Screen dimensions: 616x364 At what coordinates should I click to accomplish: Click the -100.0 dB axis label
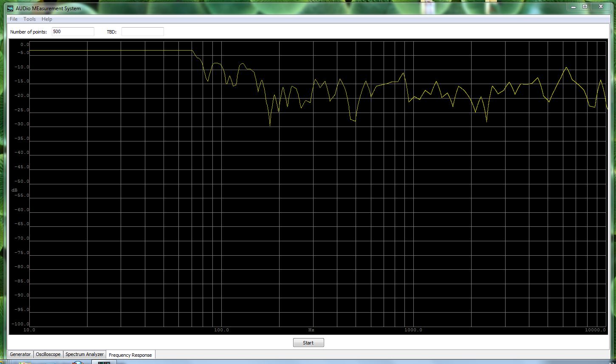(x=20, y=324)
